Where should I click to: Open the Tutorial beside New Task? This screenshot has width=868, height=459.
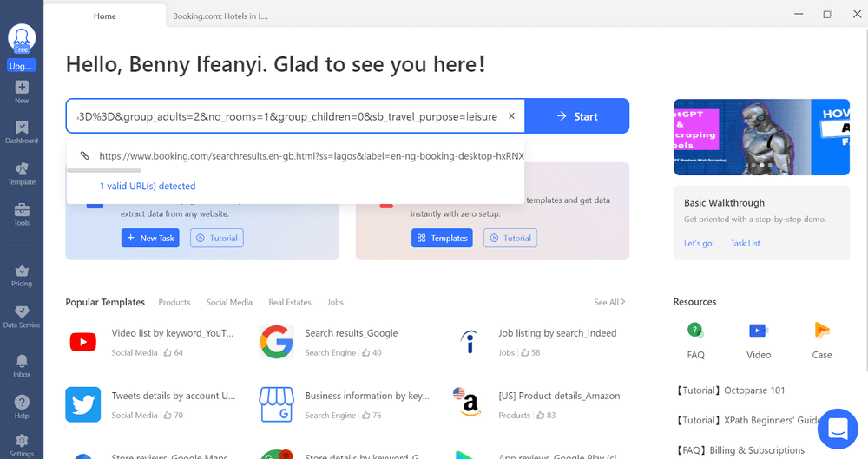click(x=217, y=238)
